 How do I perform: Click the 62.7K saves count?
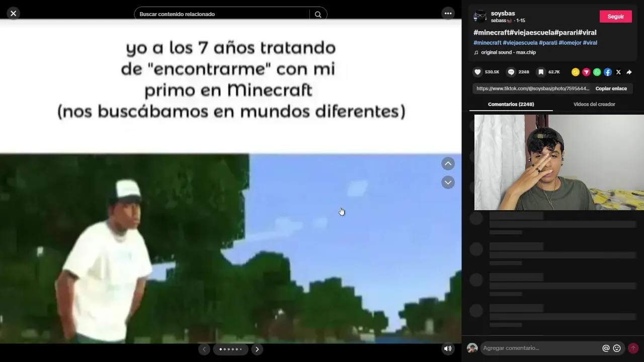pos(554,72)
